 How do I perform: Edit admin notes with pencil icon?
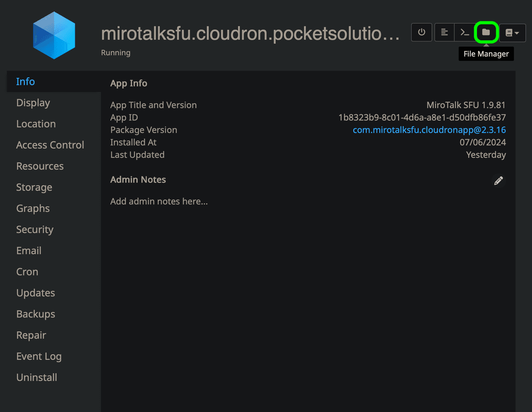pos(498,181)
